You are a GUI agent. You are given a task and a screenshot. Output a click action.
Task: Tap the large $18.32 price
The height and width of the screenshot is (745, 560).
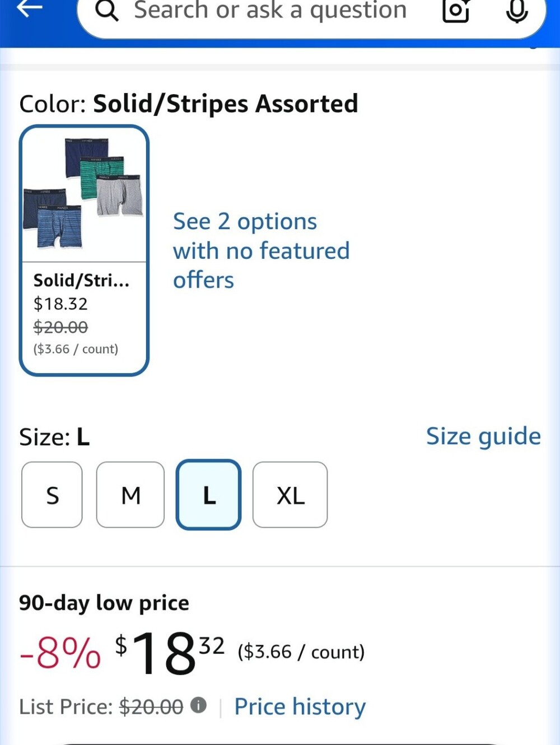click(170, 652)
